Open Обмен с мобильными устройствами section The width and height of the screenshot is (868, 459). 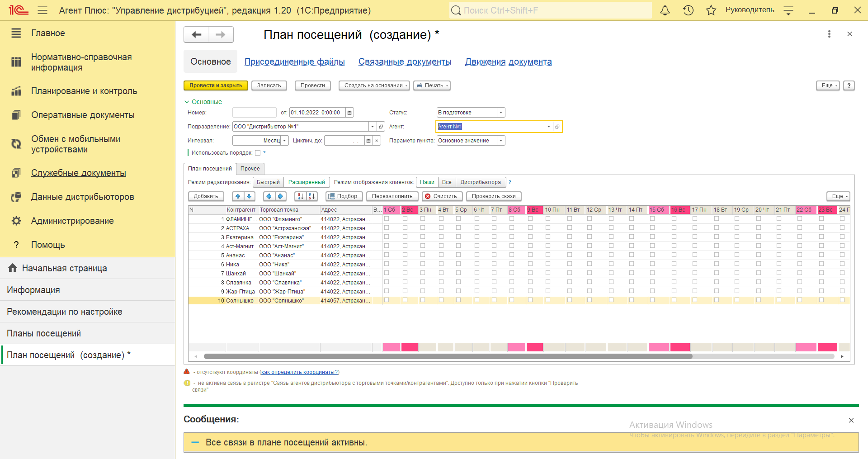pos(76,144)
